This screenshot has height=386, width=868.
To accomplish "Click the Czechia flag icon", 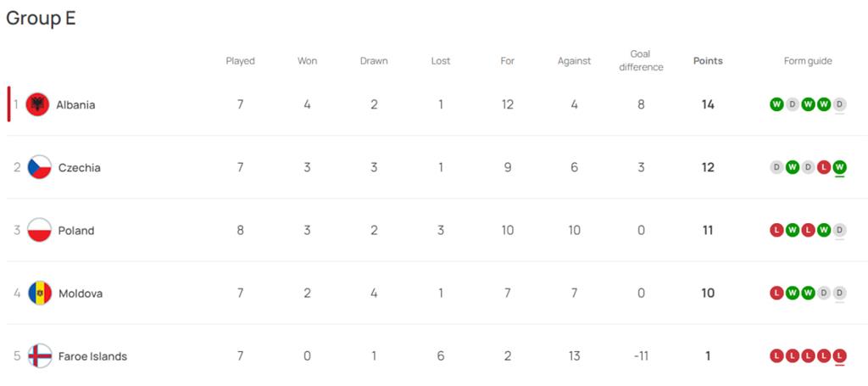I will point(39,168).
